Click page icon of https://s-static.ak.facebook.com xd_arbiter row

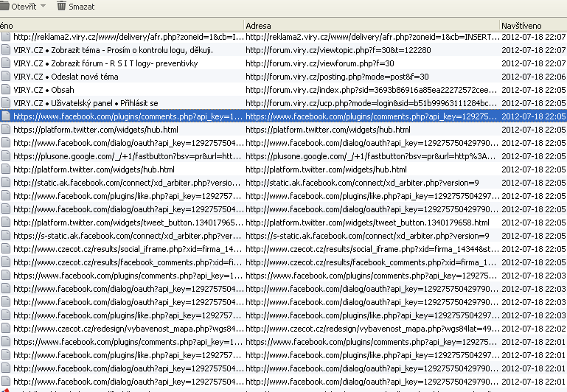(x=6, y=236)
